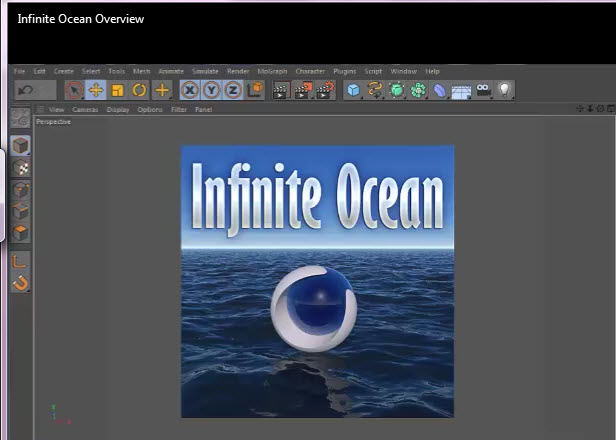Click the Perspective viewport label
The width and height of the screenshot is (616, 440).
coord(53,122)
